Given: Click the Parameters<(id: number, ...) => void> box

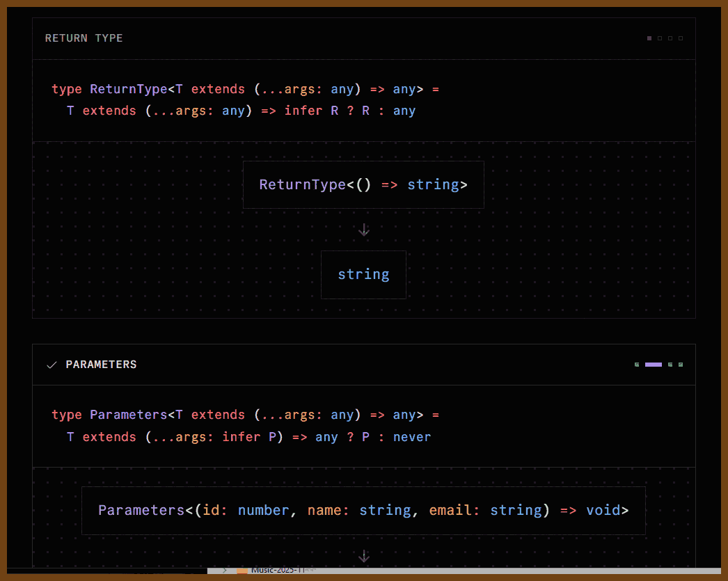Looking at the screenshot, I should click(x=363, y=511).
